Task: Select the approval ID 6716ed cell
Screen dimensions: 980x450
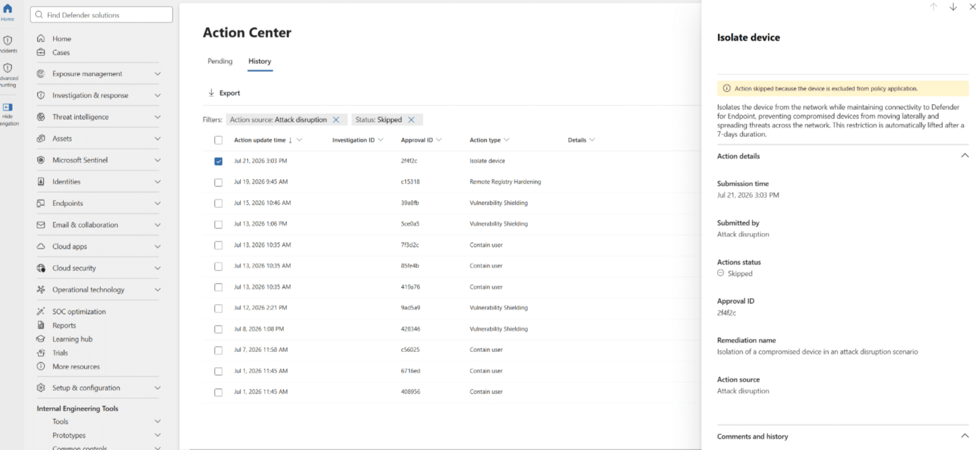Action: click(410, 371)
